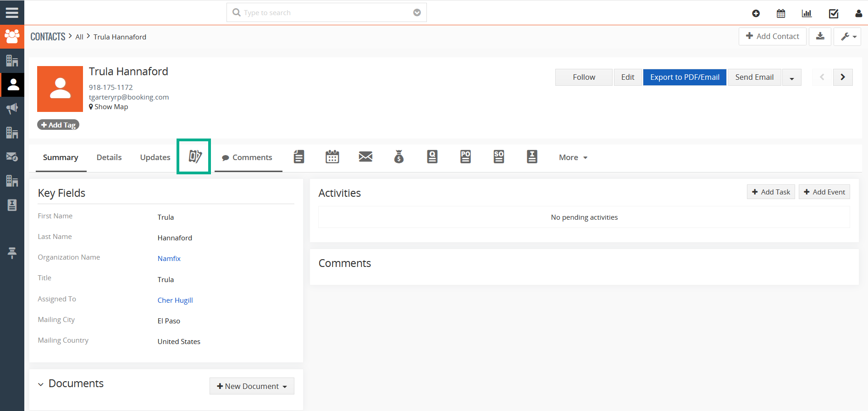This screenshot has width=868, height=411.
Task: Open the Reports bar chart icon
Action: [x=807, y=13]
